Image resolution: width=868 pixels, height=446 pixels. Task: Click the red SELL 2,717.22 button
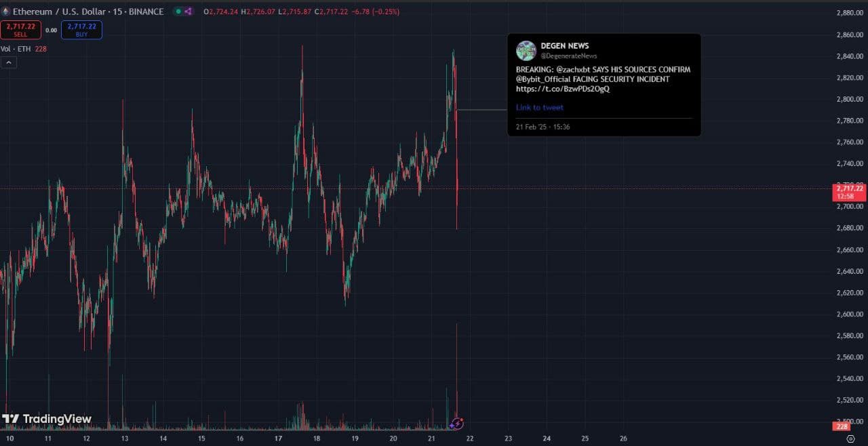(x=20, y=30)
